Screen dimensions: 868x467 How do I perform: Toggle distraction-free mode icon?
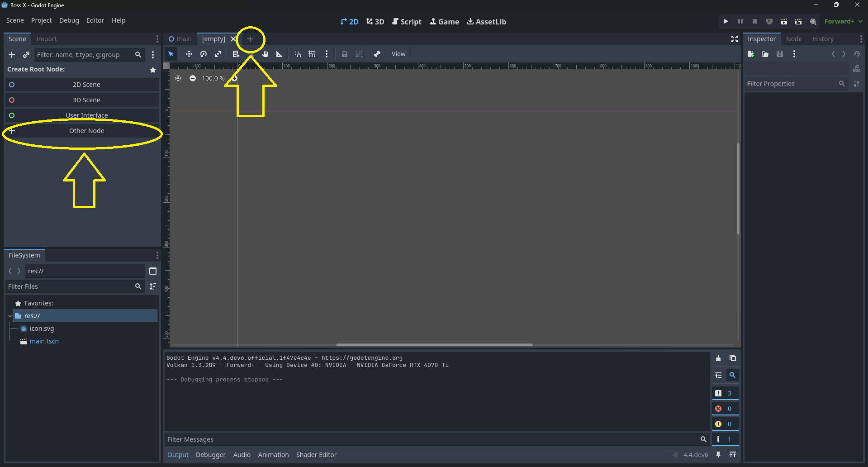(735, 39)
